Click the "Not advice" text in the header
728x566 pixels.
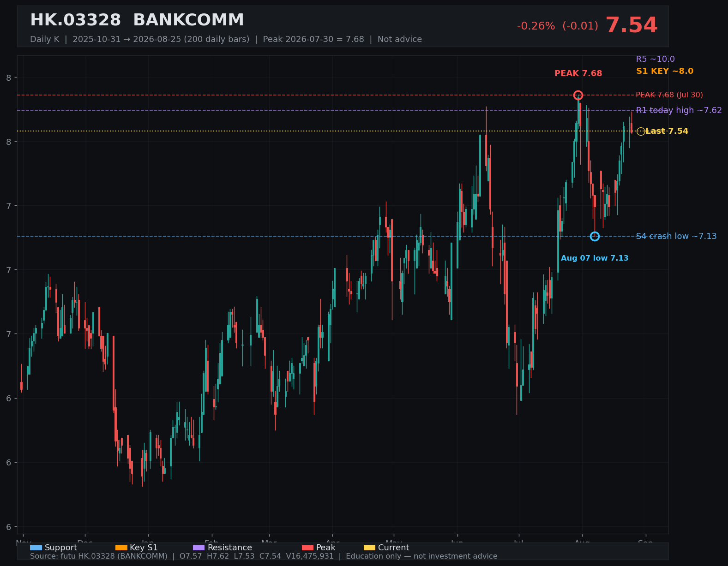(400, 39)
